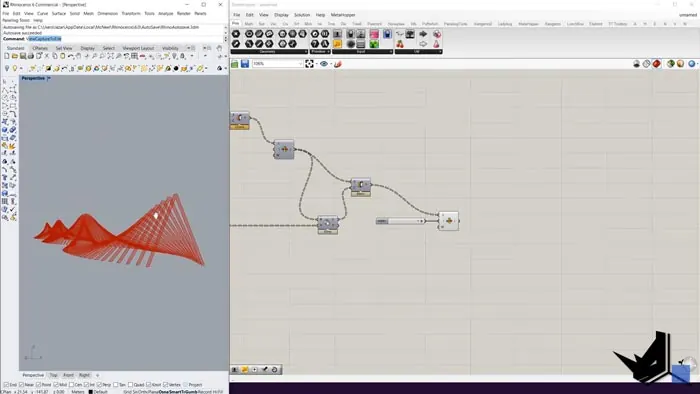Select the green creeper icon in Input panel

[x=374, y=44]
